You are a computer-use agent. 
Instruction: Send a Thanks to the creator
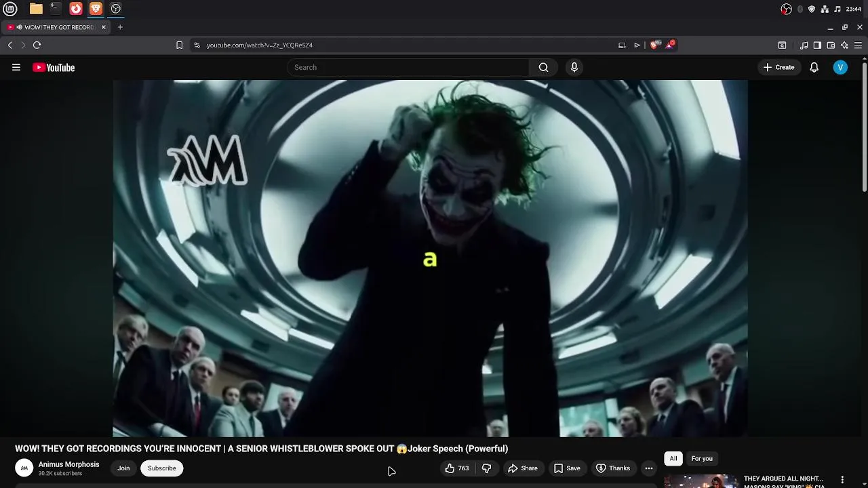613,468
